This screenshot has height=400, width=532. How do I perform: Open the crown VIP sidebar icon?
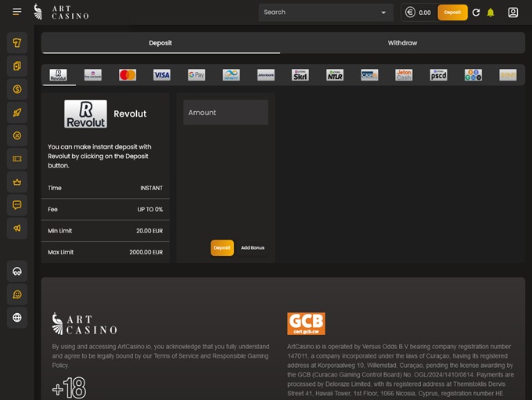(17, 182)
